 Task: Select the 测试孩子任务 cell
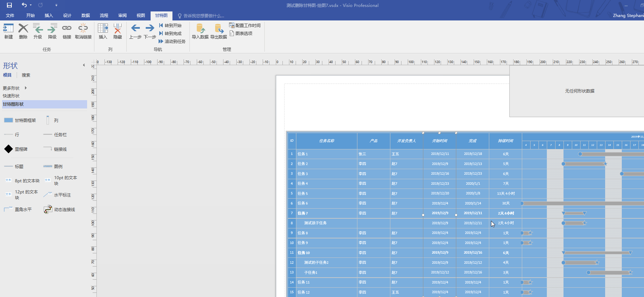pos(327,223)
